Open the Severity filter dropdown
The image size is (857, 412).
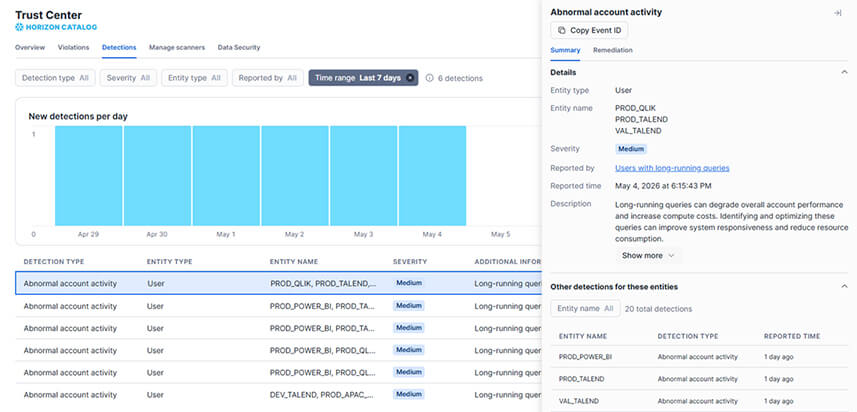[128, 78]
